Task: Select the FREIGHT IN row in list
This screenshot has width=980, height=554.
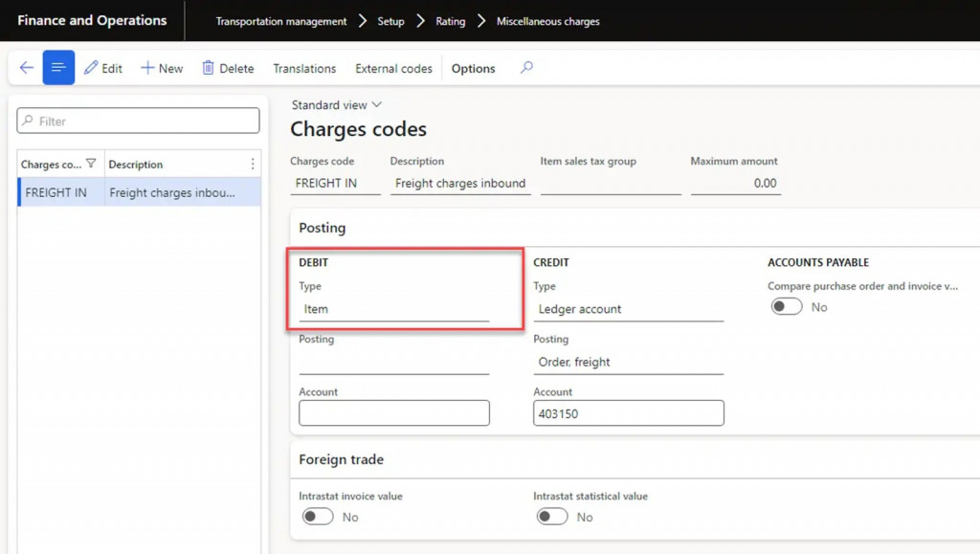Action: [139, 192]
